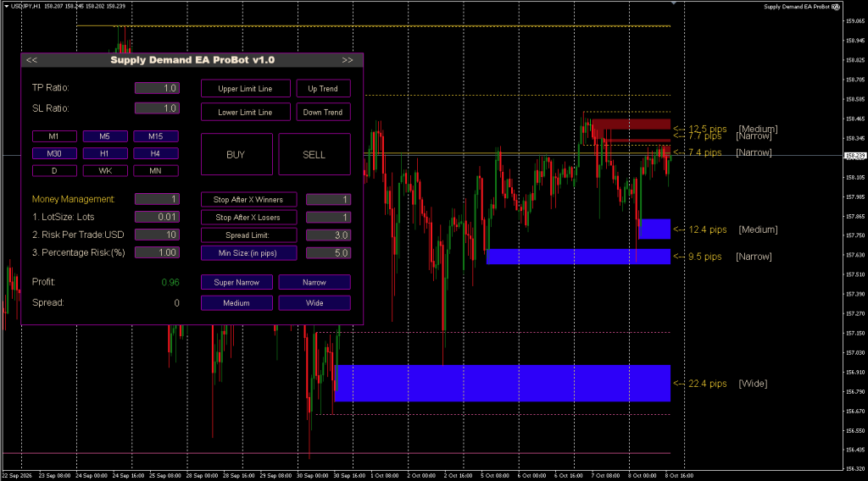Image resolution: width=868 pixels, height=481 pixels.
Task: Select the MN monthly timeframe
Action: coord(156,171)
